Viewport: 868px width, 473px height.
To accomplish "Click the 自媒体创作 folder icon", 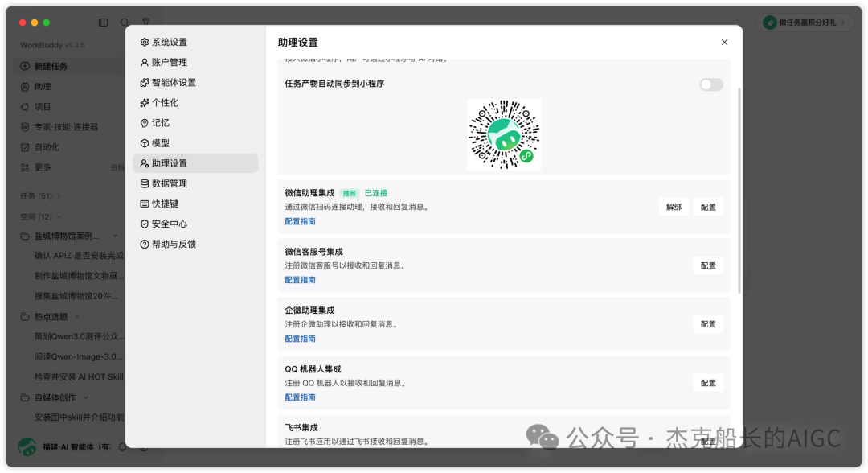I will [x=25, y=397].
